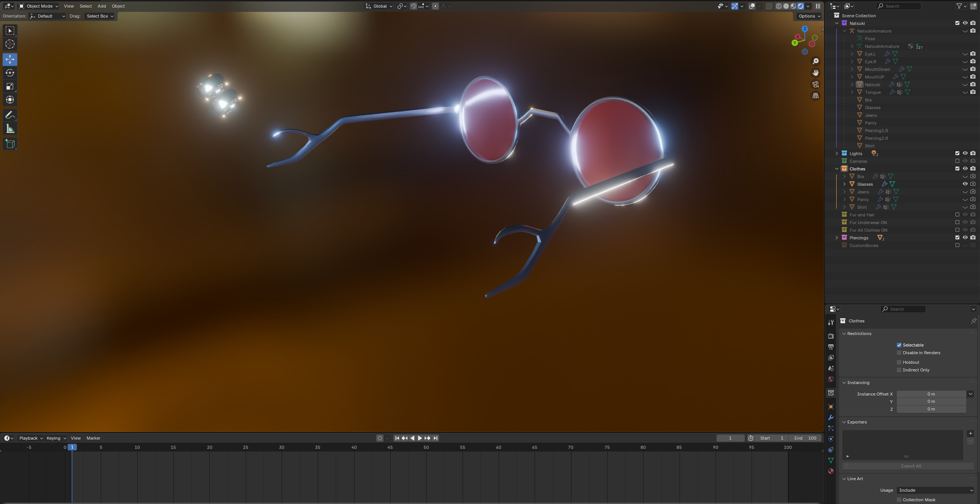
Task: Choose the Add Cube tool
Action: coord(10,144)
